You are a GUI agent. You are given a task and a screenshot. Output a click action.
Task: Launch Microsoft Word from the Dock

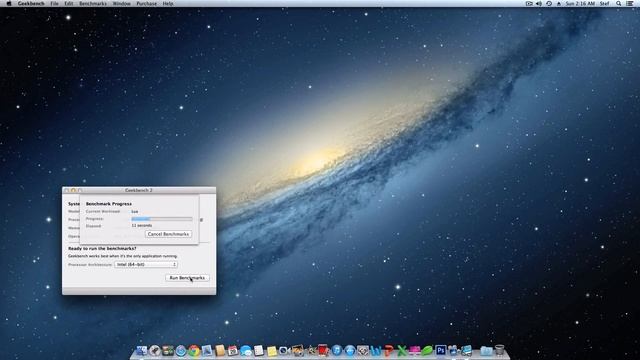(x=376, y=350)
